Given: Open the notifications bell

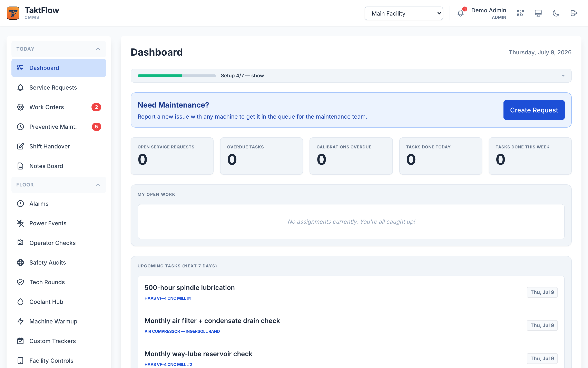Looking at the screenshot, I should [x=460, y=13].
